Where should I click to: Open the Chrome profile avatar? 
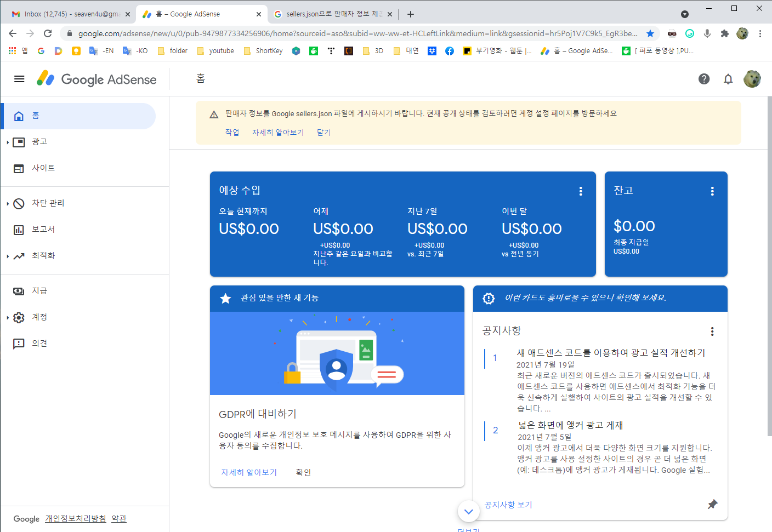click(x=742, y=33)
